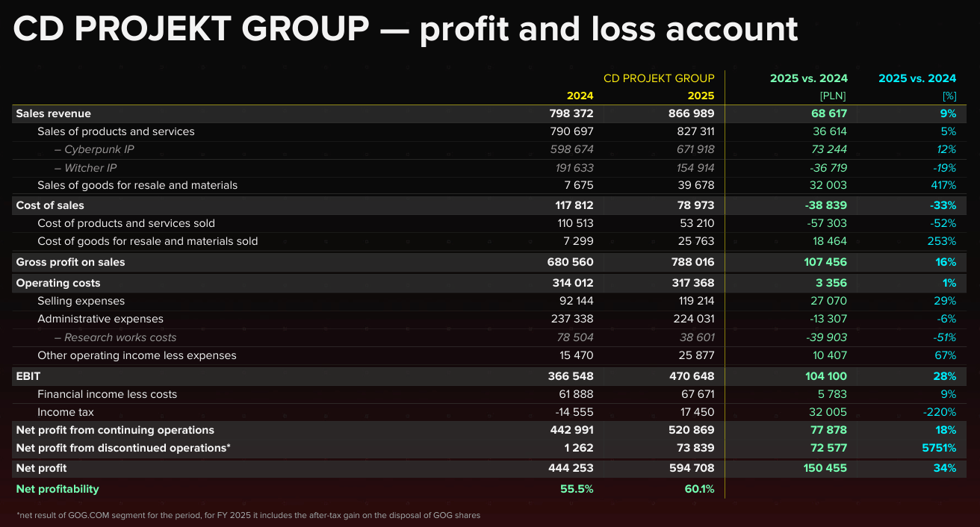Click the "[%]" column sub-header
This screenshot has height=527, width=980.
pyautogui.click(x=949, y=96)
